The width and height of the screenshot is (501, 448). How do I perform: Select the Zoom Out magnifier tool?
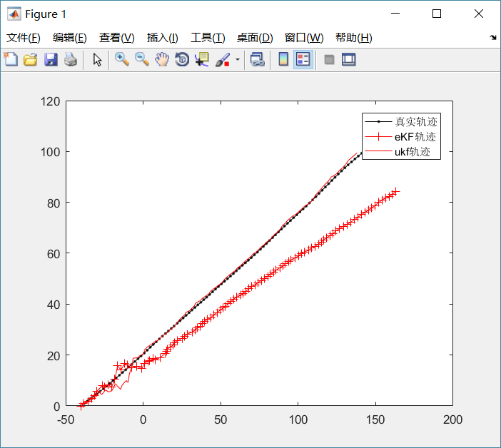pyautogui.click(x=142, y=60)
